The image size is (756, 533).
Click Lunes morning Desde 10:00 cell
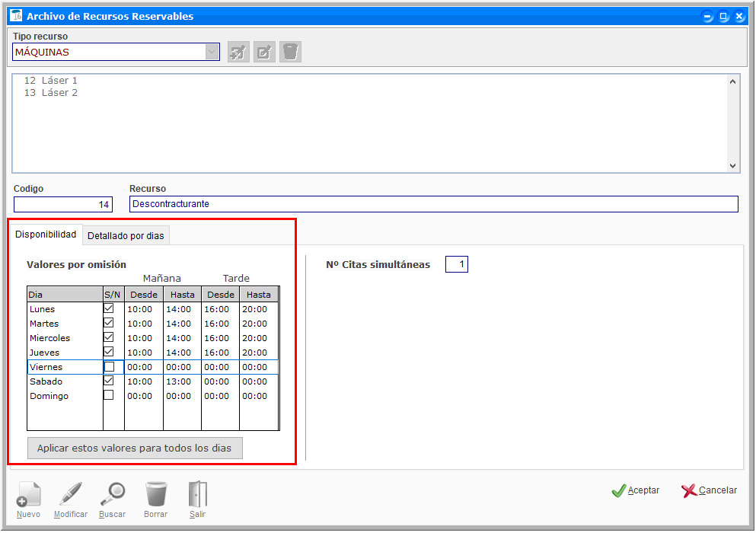coord(144,309)
